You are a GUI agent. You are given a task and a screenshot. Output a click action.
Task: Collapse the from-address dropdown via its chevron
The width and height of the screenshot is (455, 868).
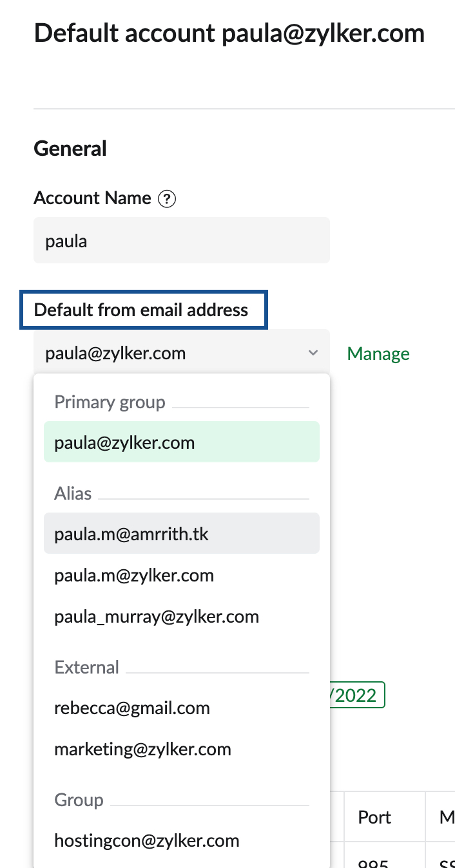(313, 352)
